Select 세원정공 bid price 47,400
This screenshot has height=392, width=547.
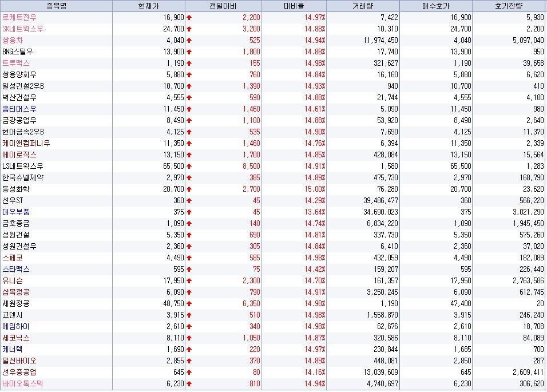[461, 304]
